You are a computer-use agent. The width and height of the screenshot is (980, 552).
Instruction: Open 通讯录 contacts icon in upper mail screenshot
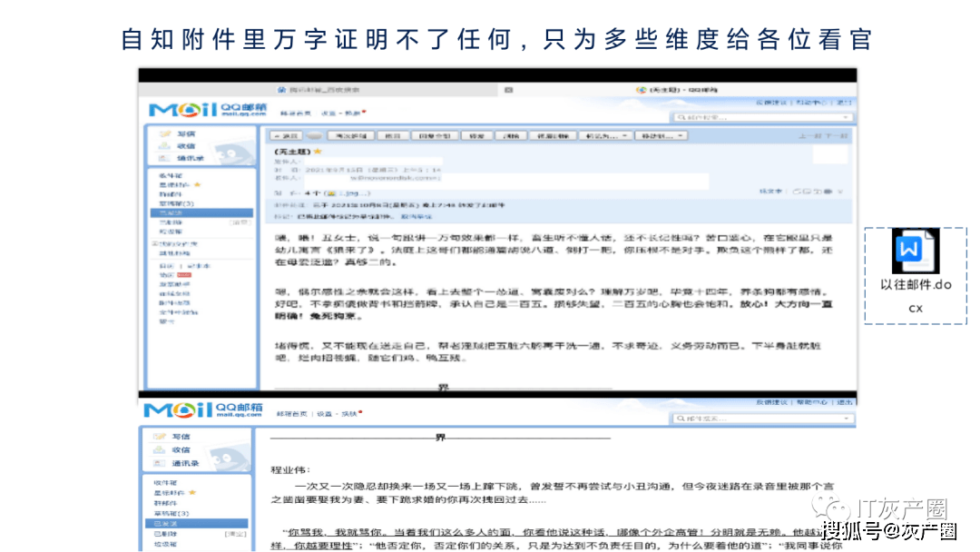(x=163, y=158)
